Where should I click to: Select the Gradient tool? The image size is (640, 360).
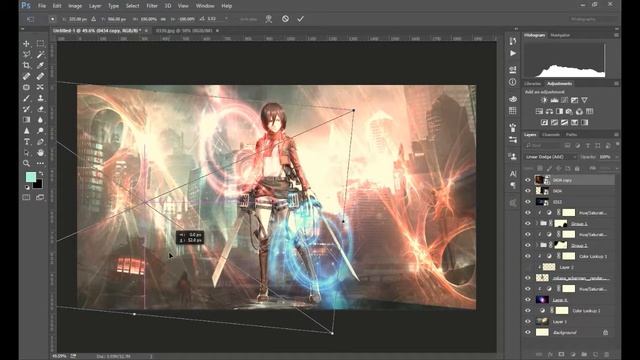click(27, 120)
